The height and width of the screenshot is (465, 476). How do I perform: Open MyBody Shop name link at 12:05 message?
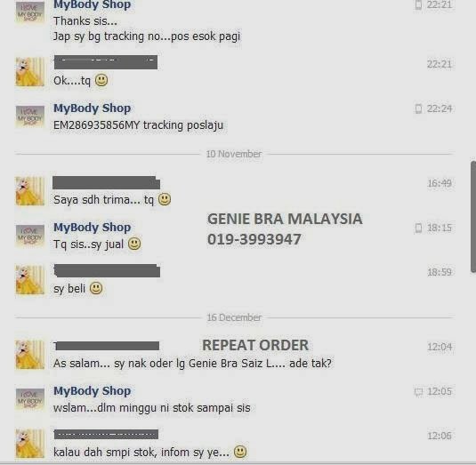point(92,391)
